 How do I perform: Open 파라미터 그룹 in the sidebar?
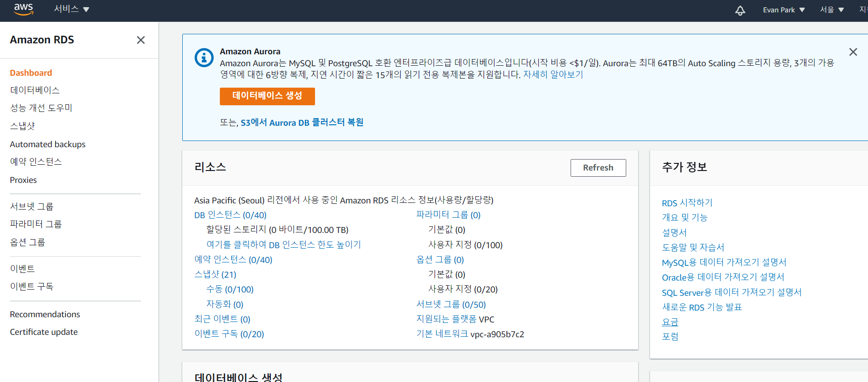click(x=36, y=224)
